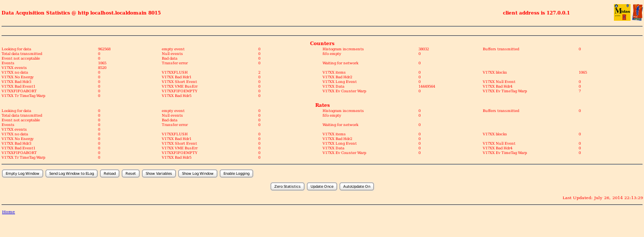This screenshot has width=644, height=237.
Task: Click the Rates section heading
Action: (x=322, y=105)
